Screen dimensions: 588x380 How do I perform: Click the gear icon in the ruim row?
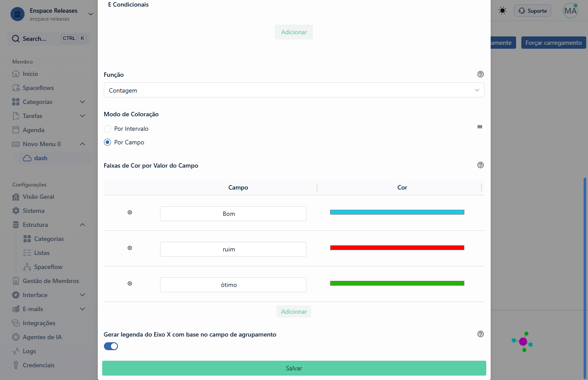(x=130, y=248)
